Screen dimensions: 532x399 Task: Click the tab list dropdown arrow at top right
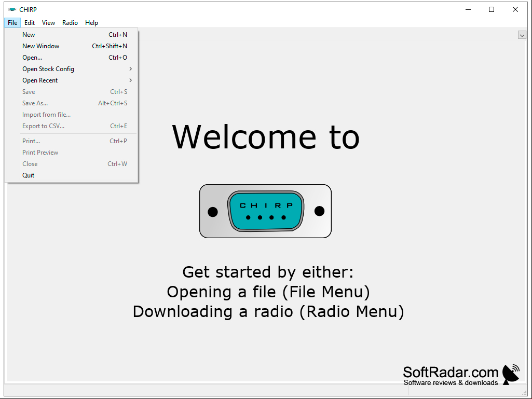point(522,35)
